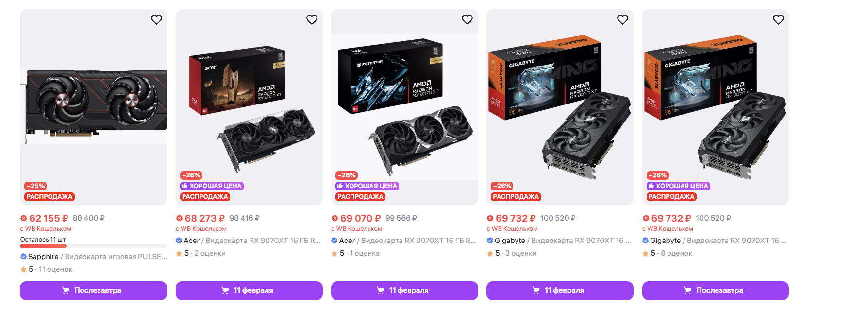868x311 pixels.
Task: Favorite the Sapphire PULSE card with heart icon
Action: pyautogui.click(x=156, y=19)
